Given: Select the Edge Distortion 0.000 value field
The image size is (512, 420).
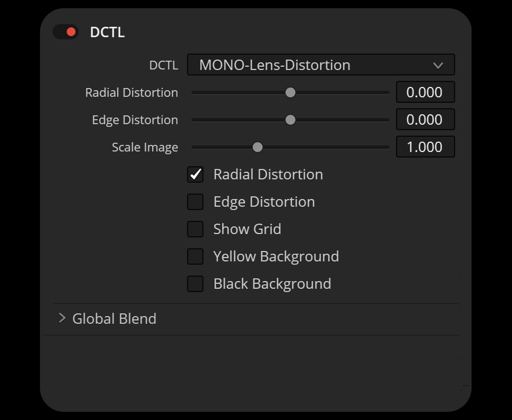Looking at the screenshot, I should click(425, 120).
